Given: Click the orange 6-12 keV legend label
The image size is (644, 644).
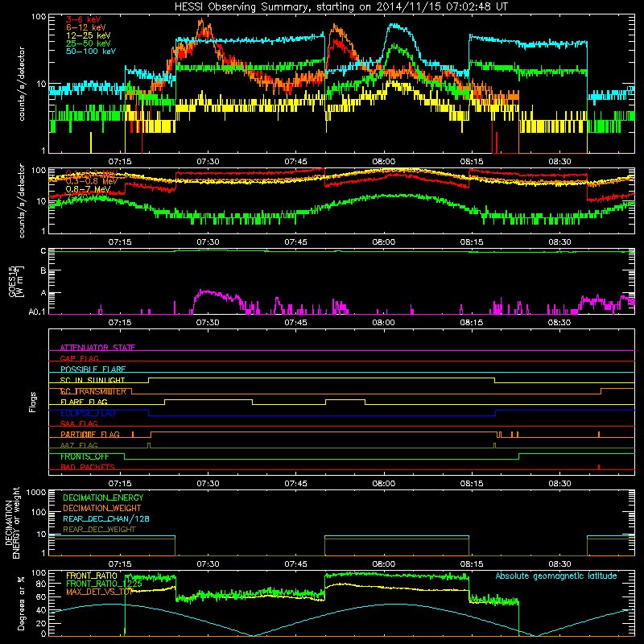Looking at the screenshot, I should tap(85, 27).
